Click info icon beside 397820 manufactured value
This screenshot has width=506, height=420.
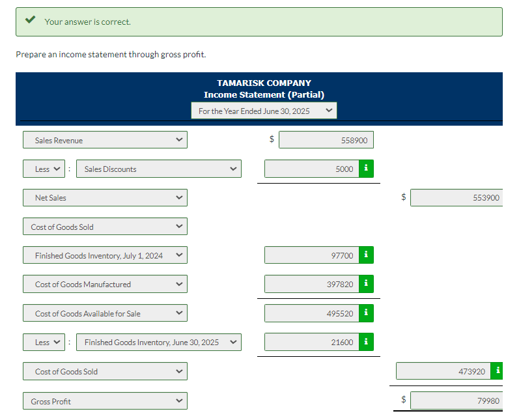pyautogui.click(x=366, y=284)
